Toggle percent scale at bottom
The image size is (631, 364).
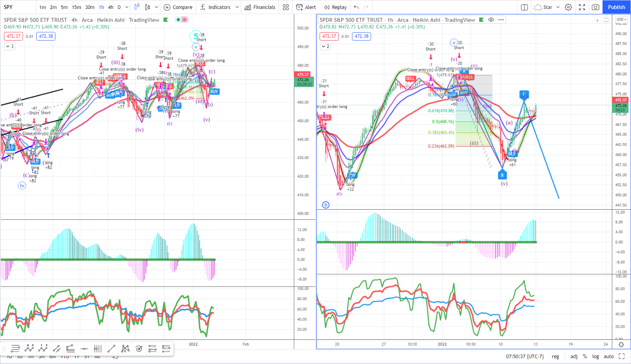(x=585, y=356)
